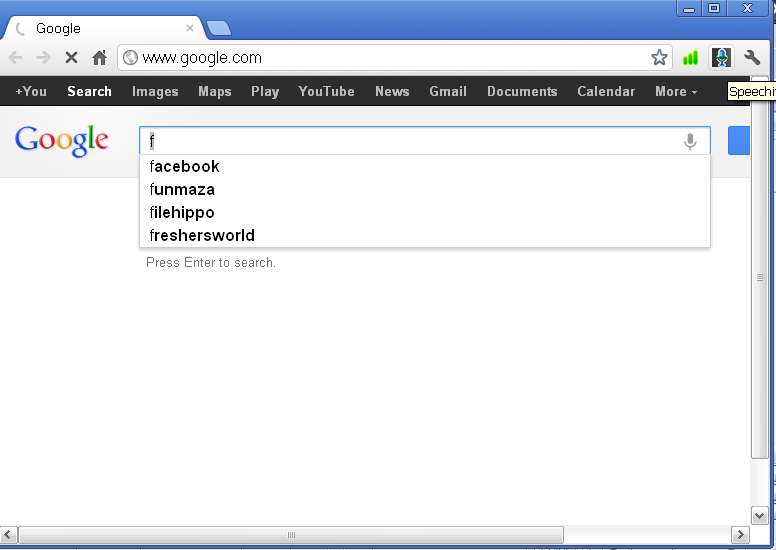Pick freshersworld from suggestions list
776x550 pixels.
point(202,235)
